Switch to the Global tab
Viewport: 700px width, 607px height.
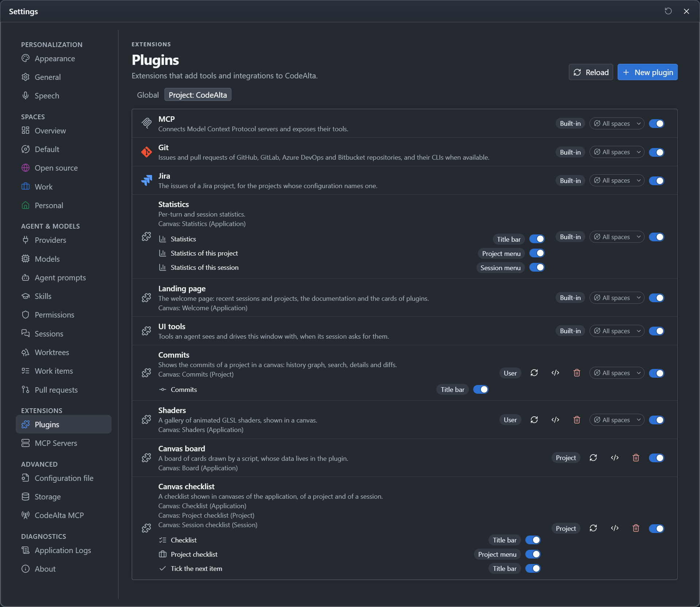[x=148, y=95]
